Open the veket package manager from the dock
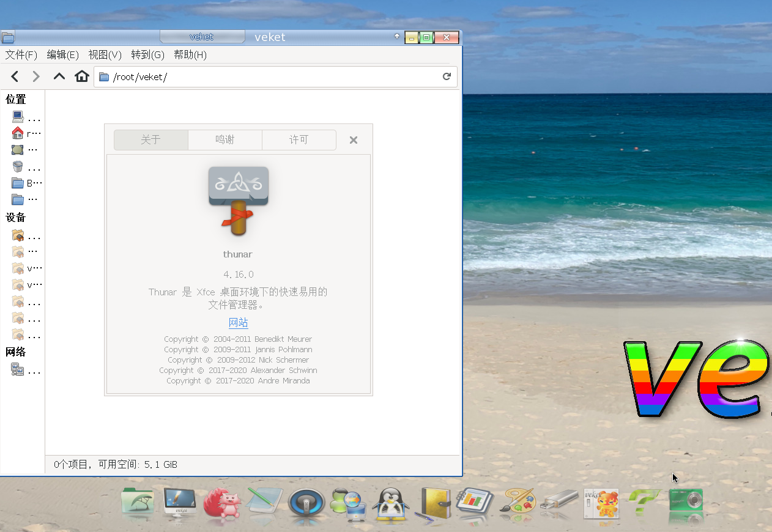772x532 pixels. click(601, 503)
